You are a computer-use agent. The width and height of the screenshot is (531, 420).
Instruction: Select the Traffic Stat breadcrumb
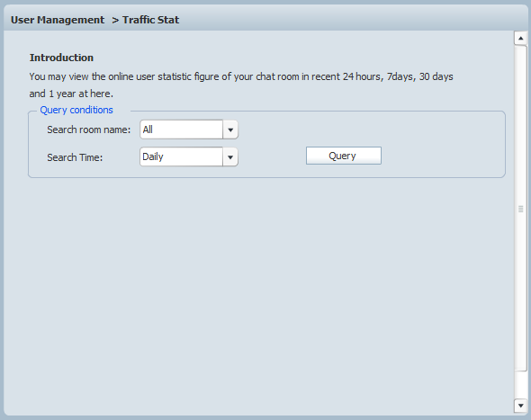150,20
